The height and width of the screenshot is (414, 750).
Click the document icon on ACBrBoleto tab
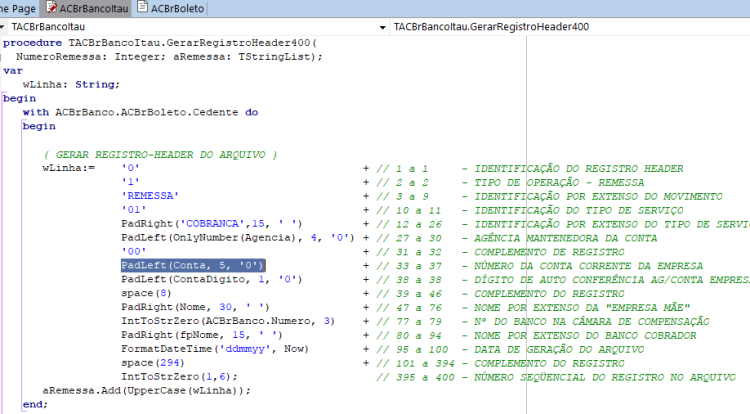click(x=142, y=7)
